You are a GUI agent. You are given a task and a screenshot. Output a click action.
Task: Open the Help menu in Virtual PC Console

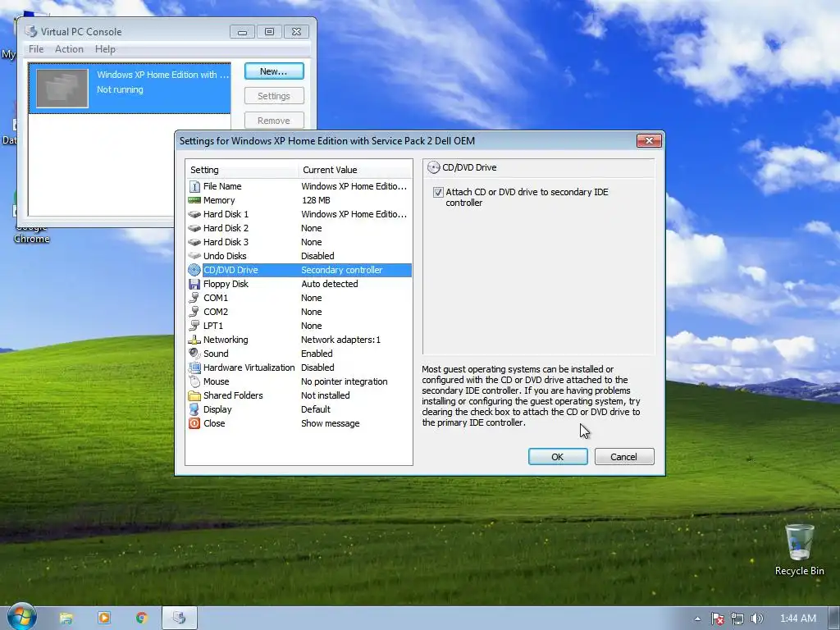105,49
